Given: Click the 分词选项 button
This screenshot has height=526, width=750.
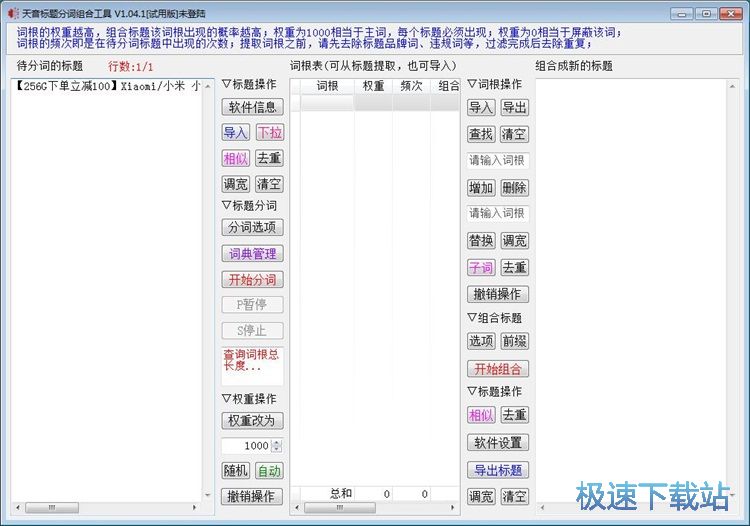Looking at the screenshot, I should pos(252,228).
